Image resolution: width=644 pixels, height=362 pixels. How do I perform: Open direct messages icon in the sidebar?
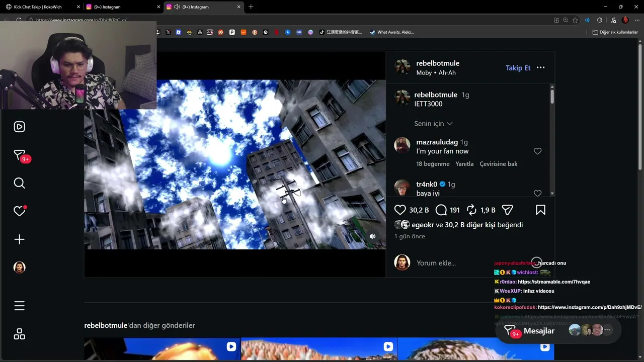coord(19,155)
